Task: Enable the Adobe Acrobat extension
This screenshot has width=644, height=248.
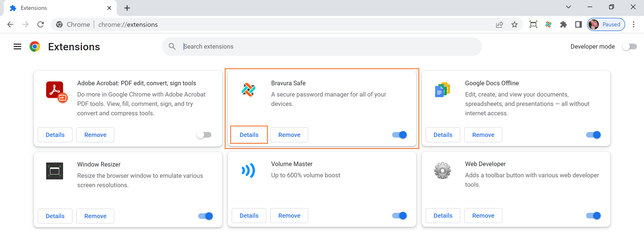Action: click(204, 135)
